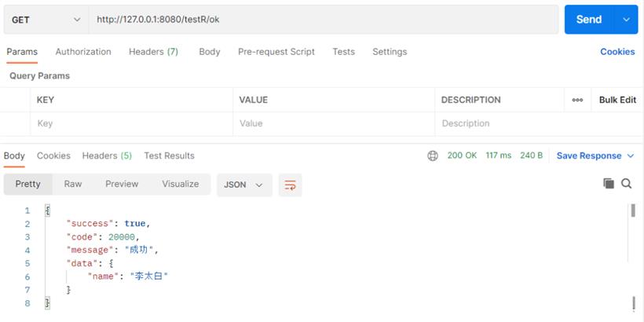This screenshot has width=644, height=322.
Task: Switch to Preview view
Action: (x=122, y=184)
